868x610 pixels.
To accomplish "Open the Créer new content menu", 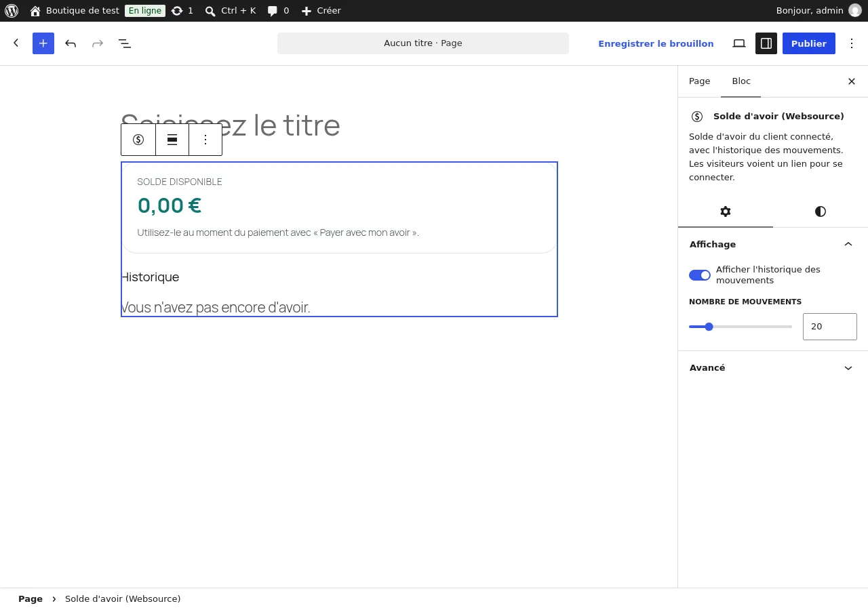I will (x=321, y=11).
